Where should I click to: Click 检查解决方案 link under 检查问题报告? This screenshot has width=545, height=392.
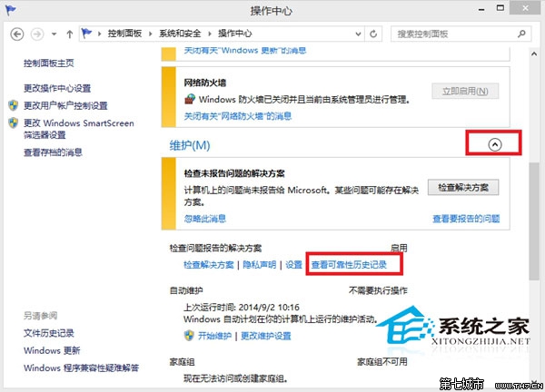209,265
